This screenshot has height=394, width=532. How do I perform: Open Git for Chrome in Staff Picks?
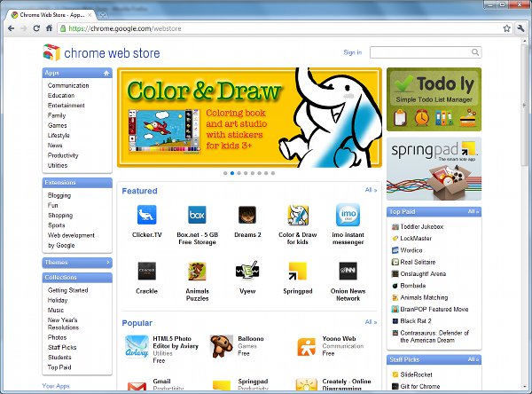(420, 386)
